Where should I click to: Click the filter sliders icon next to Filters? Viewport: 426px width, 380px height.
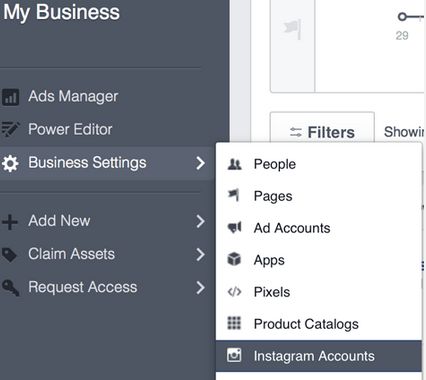(296, 132)
